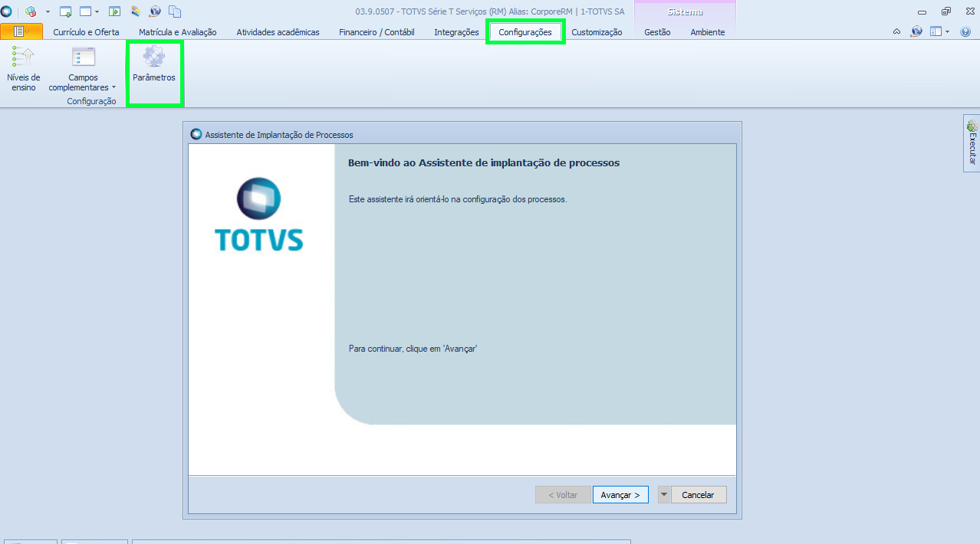Minimize the TOTVS application window
This screenshot has width=980, height=544.
click(x=922, y=11)
